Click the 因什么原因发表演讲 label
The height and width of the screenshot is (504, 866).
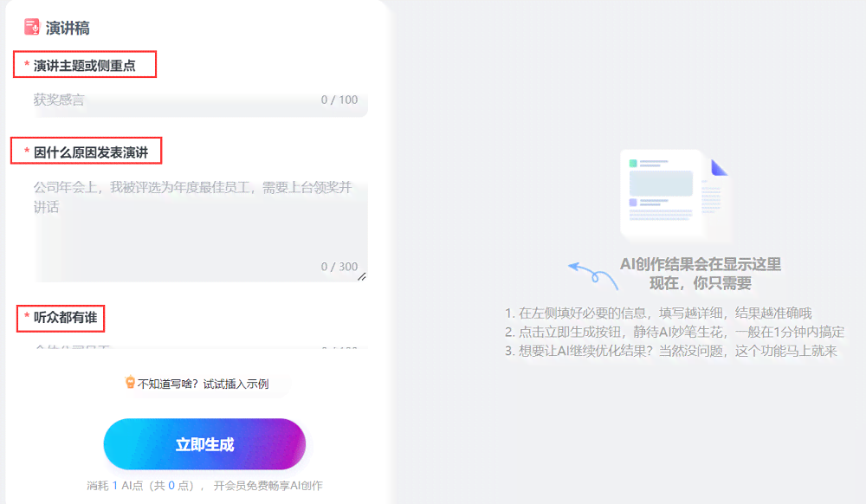[x=91, y=152]
